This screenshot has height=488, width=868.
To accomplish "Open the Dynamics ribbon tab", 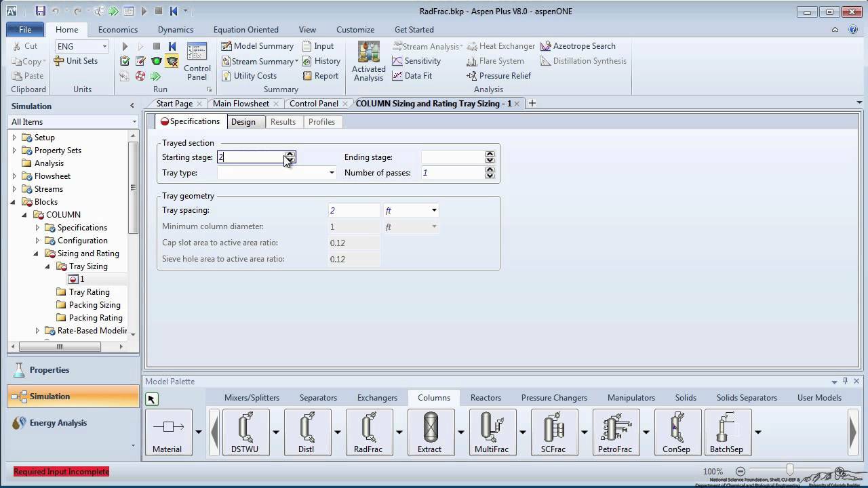I will tap(175, 29).
